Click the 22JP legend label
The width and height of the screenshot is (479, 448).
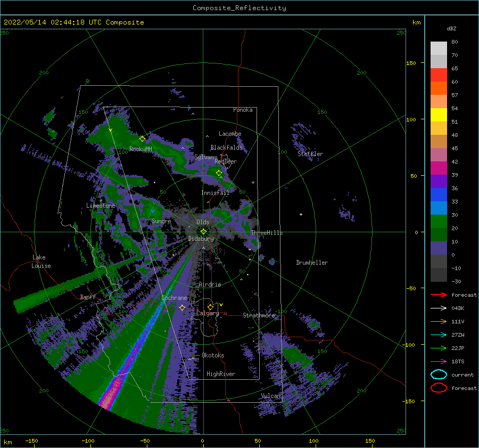(458, 348)
